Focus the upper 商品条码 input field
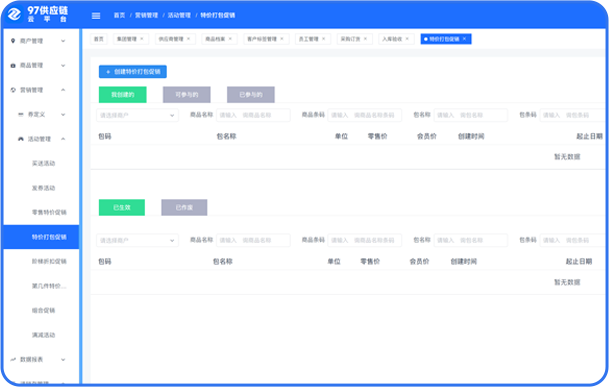This screenshot has width=609, height=387. click(x=365, y=115)
